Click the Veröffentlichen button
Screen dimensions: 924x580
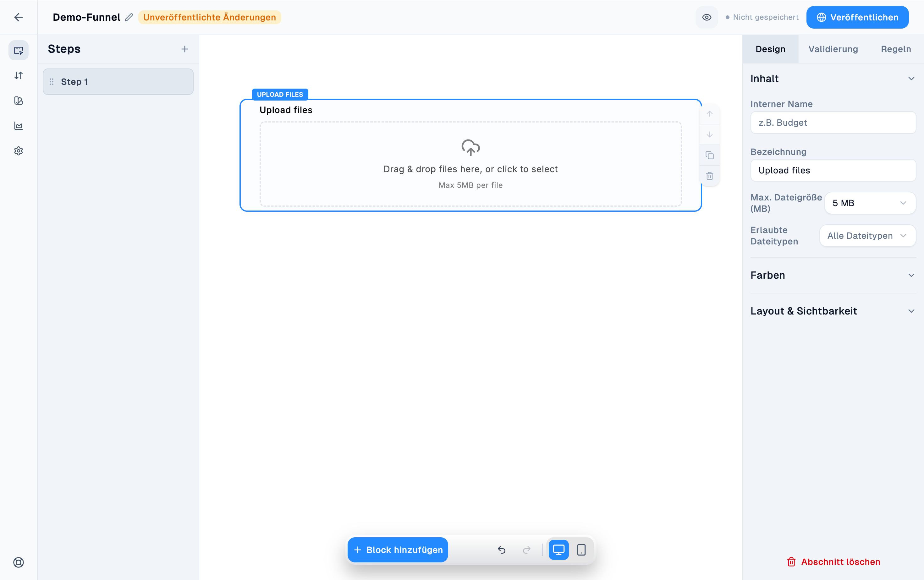pos(857,17)
